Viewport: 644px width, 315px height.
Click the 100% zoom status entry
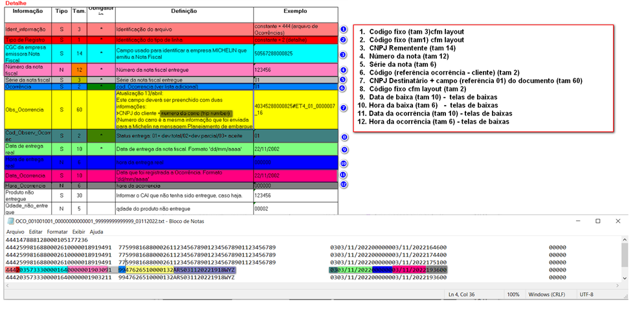[x=513, y=295]
